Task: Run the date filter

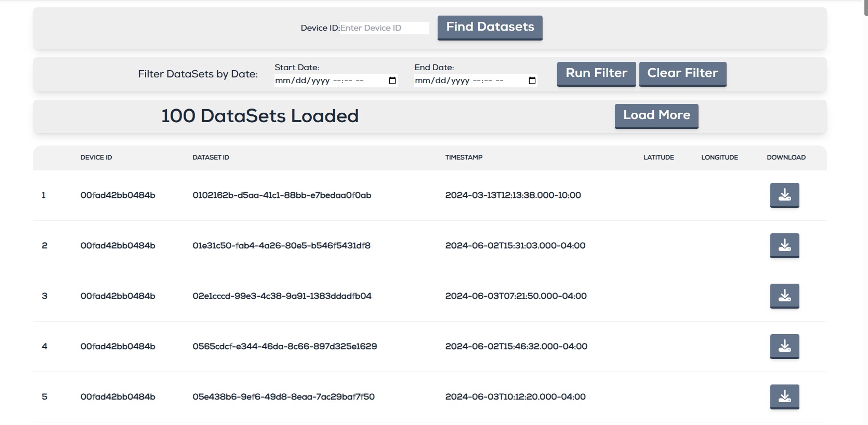Action: [x=596, y=74]
